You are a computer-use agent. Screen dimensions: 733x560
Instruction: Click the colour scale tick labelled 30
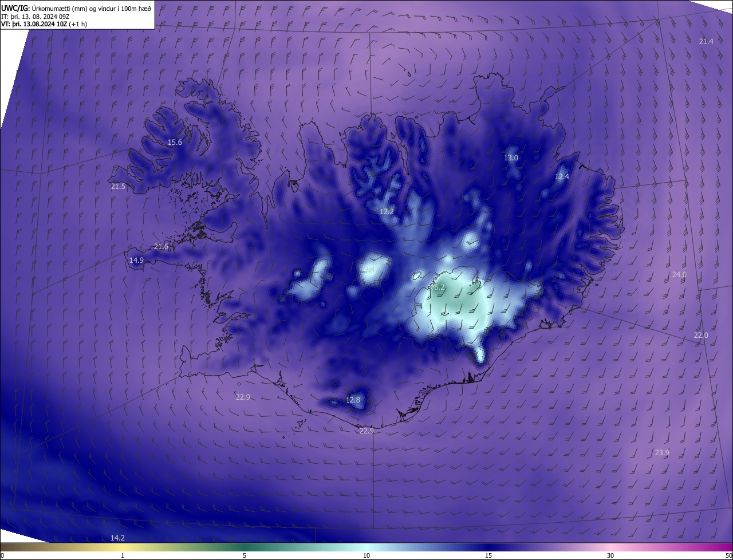[x=610, y=555]
